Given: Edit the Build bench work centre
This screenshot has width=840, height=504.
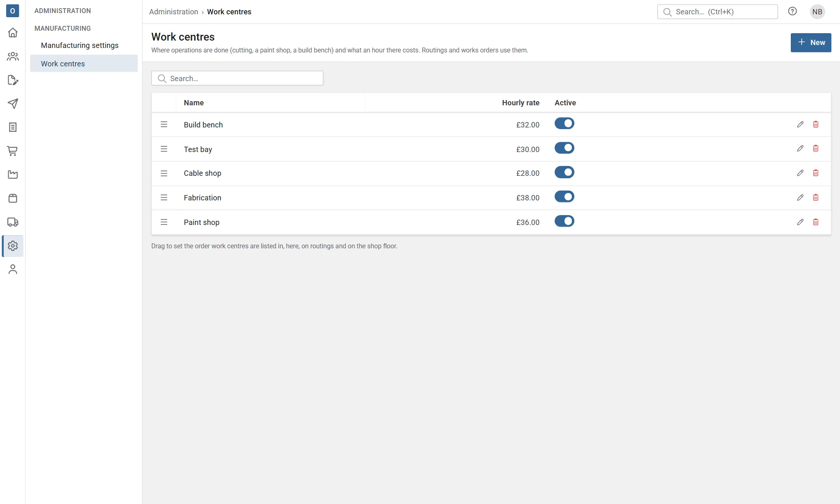Looking at the screenshot, I should (800, 125).
